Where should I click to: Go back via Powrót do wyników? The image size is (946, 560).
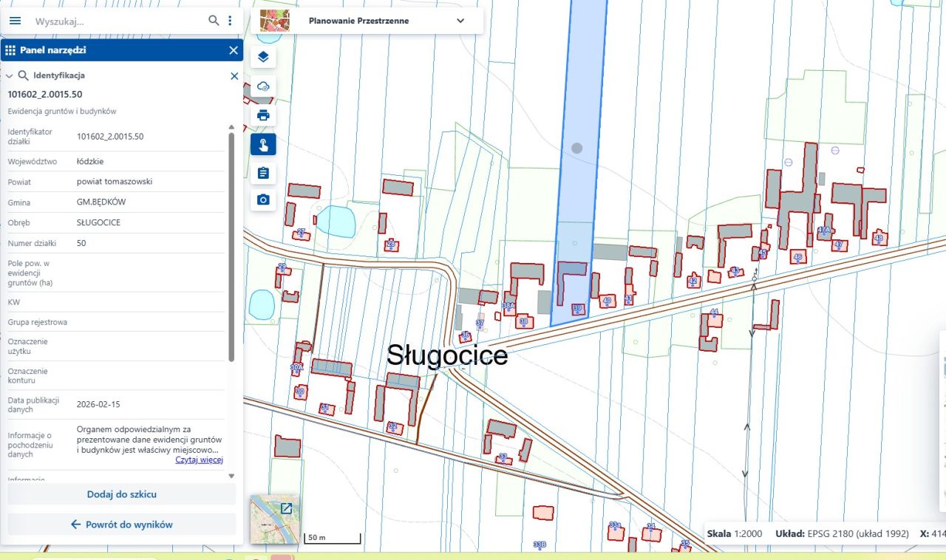(121, 525)
